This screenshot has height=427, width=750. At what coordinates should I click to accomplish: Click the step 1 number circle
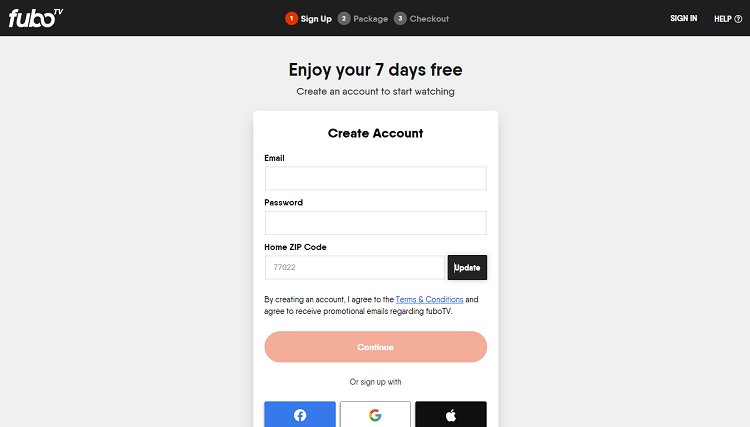(292, 18)
